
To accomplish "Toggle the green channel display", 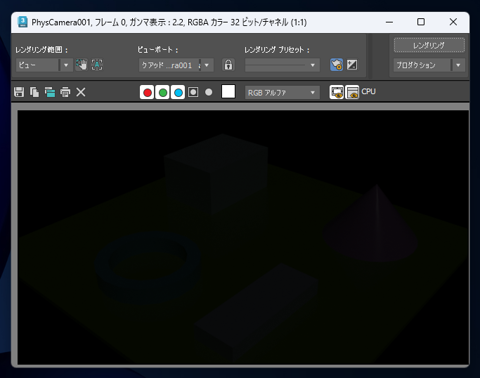I will [x=163, y=92].
